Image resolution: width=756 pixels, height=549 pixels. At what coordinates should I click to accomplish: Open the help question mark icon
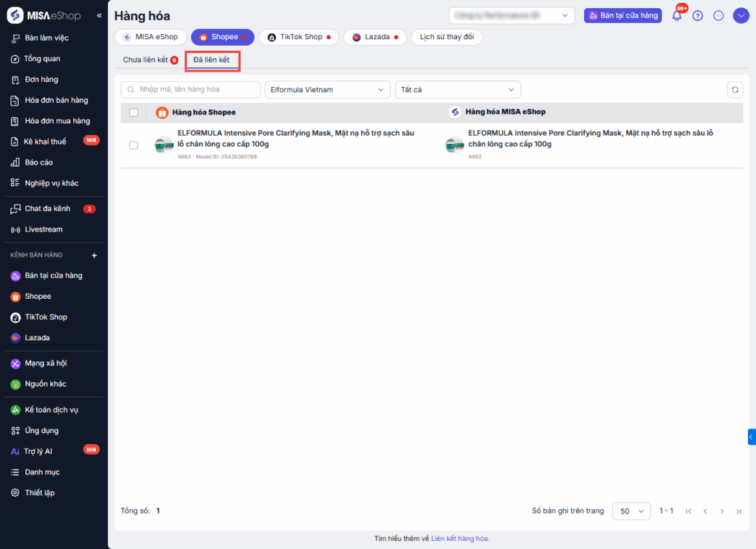698,16
